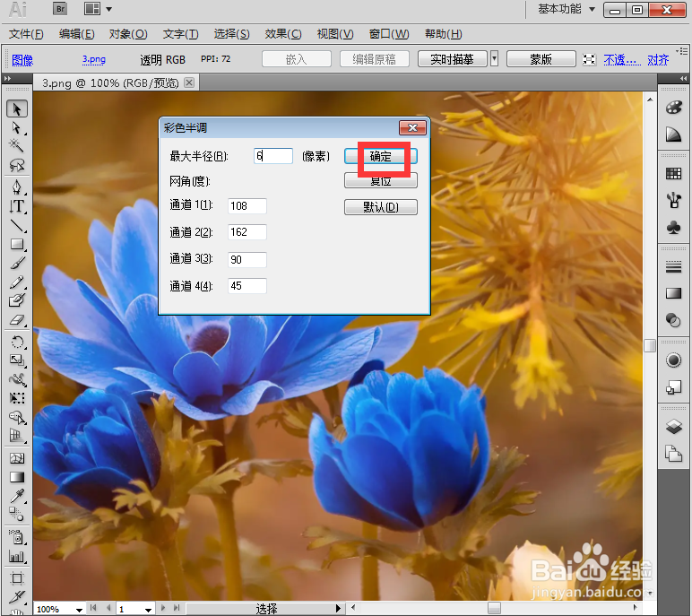Select the Line Segment tool

(x=17, y=226)
